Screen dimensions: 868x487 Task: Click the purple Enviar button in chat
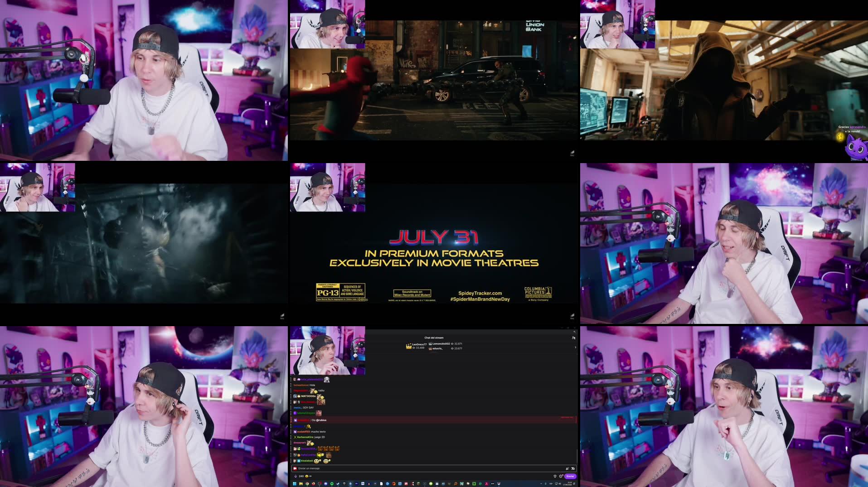click(x=570, y=476)
